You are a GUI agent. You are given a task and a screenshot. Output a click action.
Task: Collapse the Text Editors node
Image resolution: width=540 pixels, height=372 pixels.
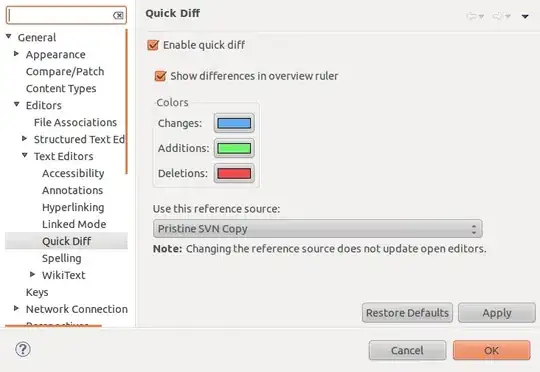pos(25,155)
